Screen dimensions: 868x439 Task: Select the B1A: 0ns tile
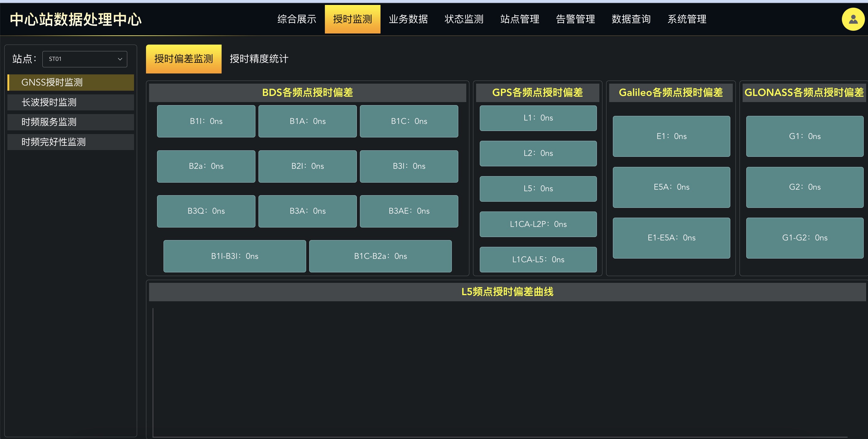pyautogui.click(x=308, y=121)
